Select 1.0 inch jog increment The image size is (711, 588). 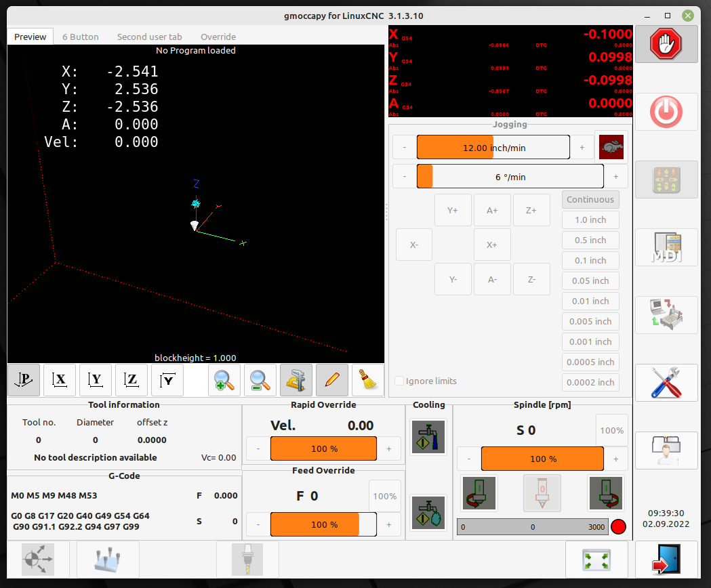[590, 220]
